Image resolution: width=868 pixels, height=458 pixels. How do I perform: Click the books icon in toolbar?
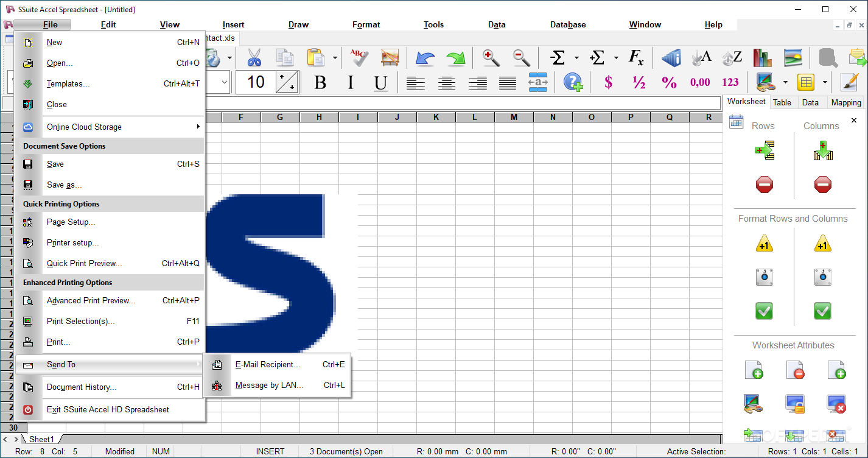pyautogui.click(x=762, y=58)
